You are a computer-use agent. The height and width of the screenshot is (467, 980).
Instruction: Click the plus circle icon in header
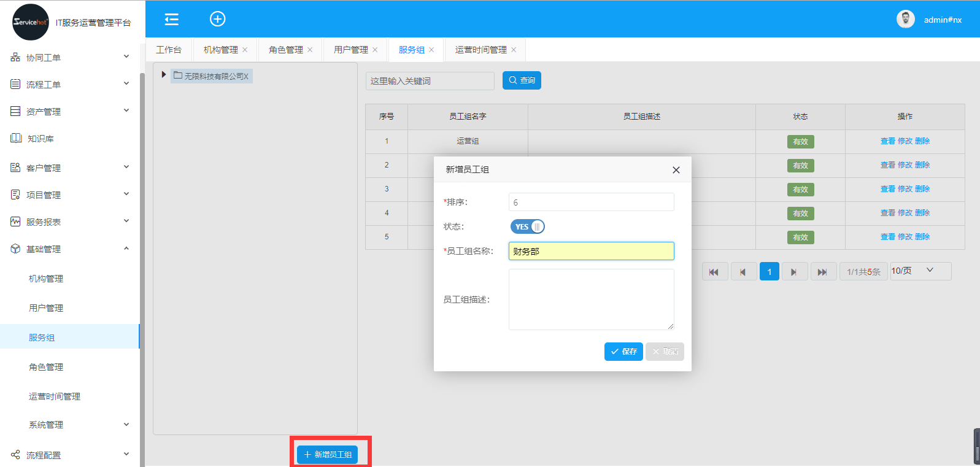pyautogui.click(x=217, y=19)
